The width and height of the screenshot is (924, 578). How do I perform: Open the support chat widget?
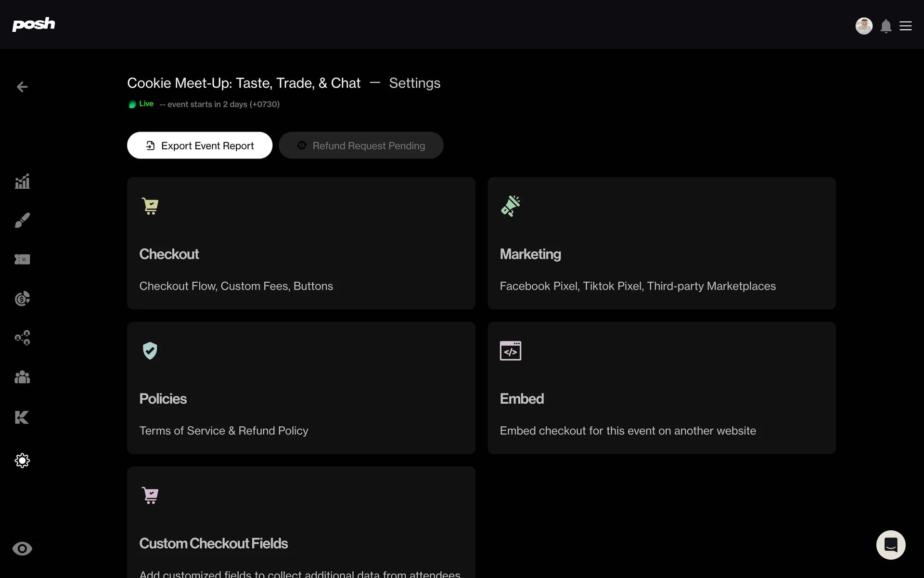coord(891,545)
